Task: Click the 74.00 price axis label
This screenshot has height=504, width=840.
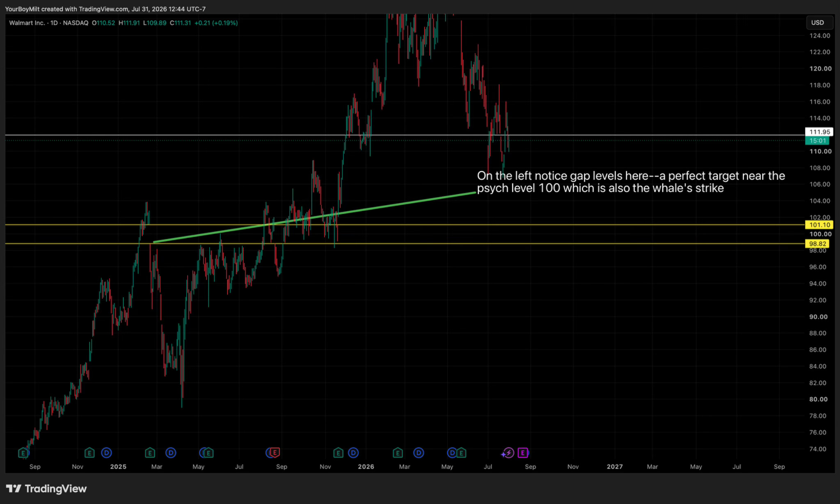Action: (x=818, y=449)
